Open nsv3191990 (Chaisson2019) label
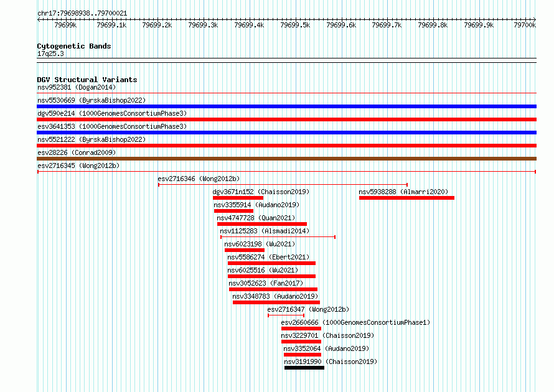The height and width of the screenshot is (392, 554). (331, 362)
